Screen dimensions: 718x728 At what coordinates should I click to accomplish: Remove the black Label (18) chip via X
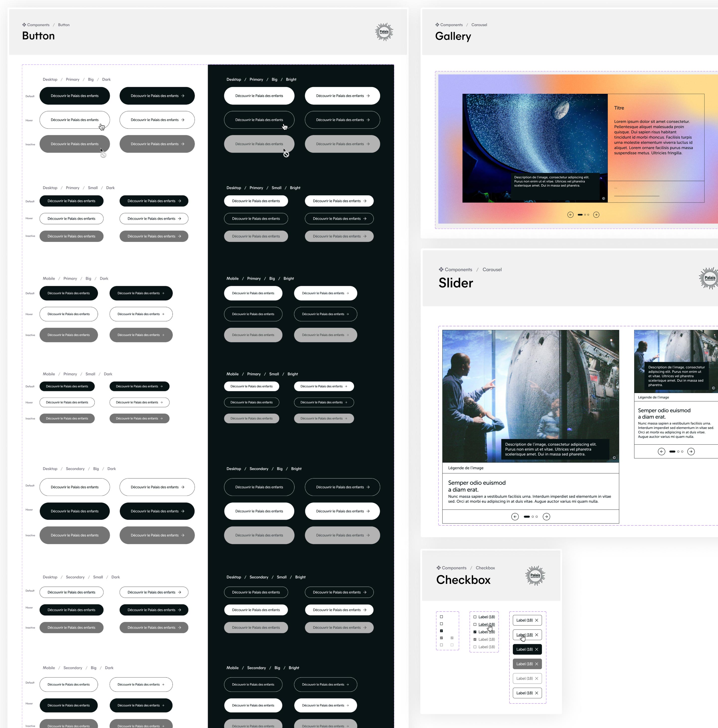[x=537, y=649]
